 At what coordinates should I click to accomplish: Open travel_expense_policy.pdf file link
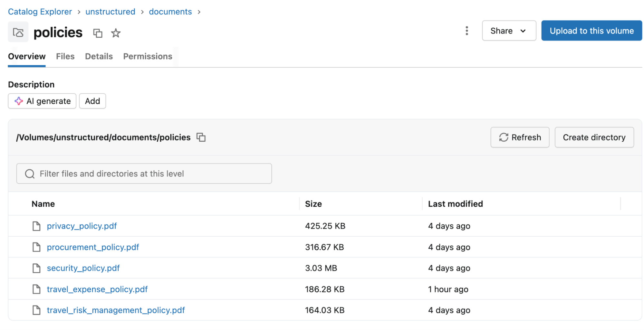97,289
